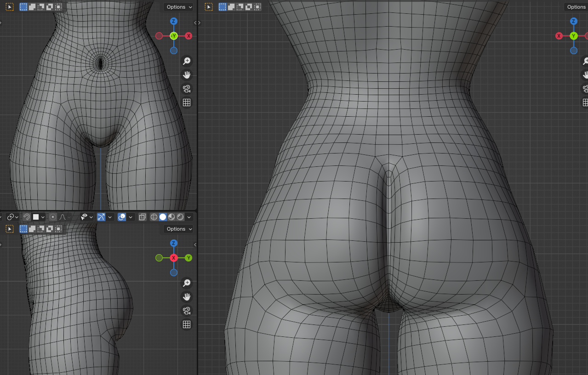Choose Subtract selection mode in top-left viewport
This screenshot has width=588, height=375.
(41, 7)
